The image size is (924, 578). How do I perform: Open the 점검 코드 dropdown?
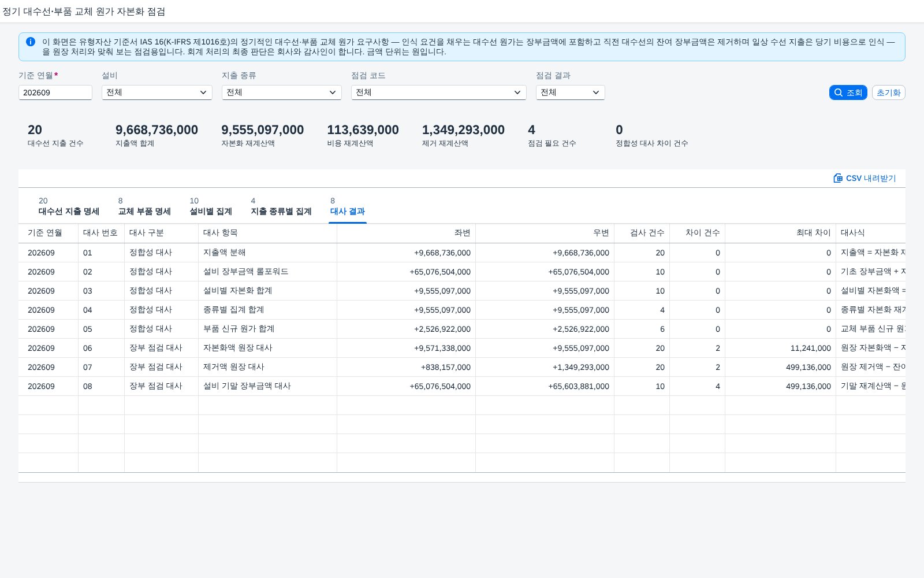pos(439,92)
